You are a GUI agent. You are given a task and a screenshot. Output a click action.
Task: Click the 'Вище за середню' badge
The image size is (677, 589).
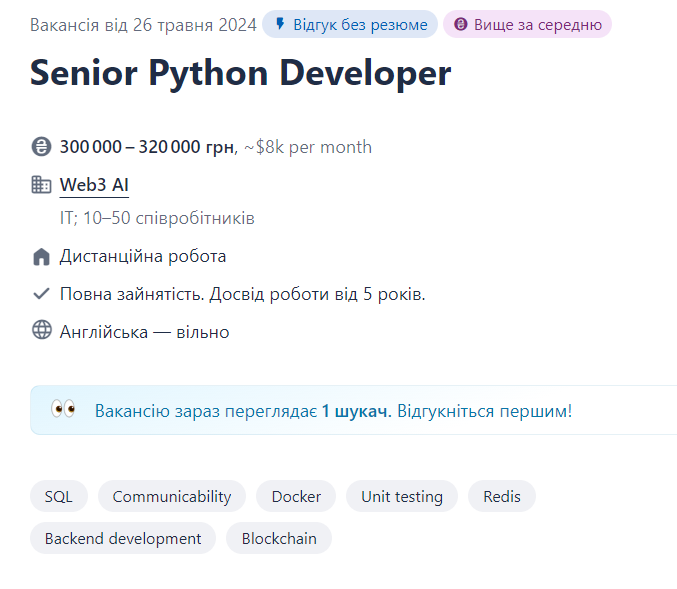[x=527, y=24]
